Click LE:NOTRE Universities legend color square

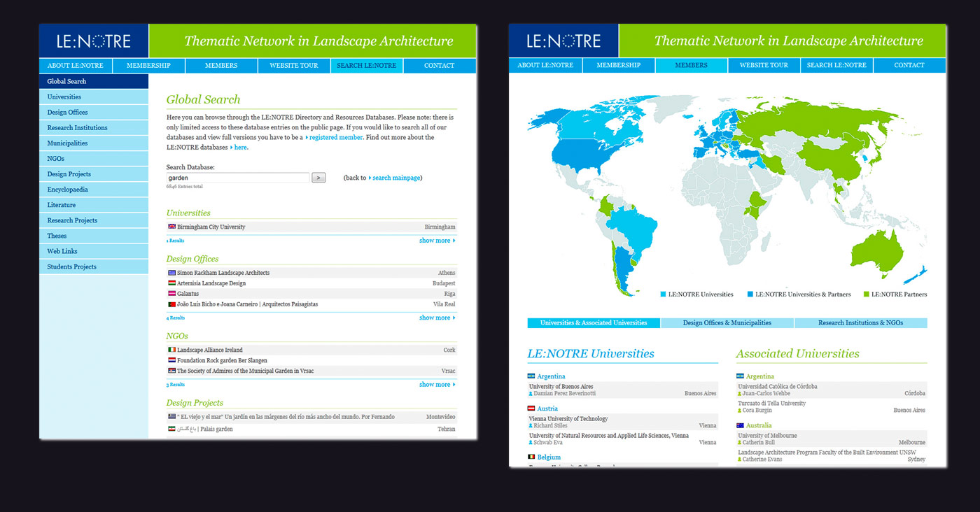(x=664, y=294)
